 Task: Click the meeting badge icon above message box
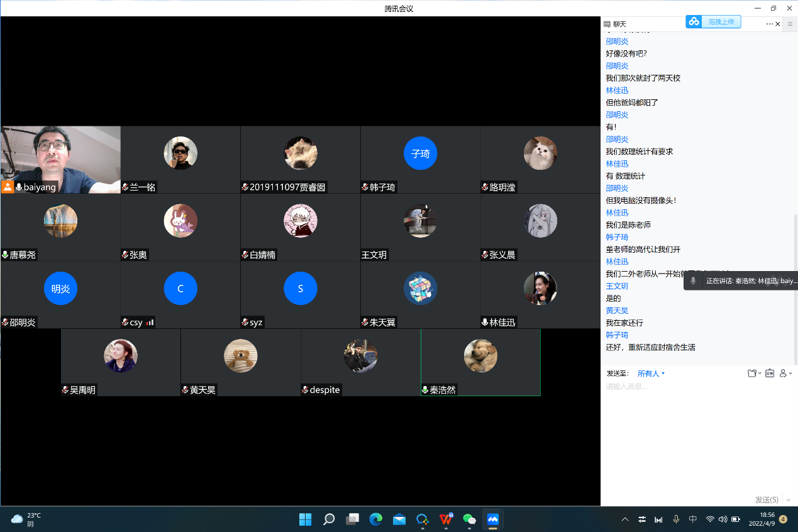tap(768, 374)
